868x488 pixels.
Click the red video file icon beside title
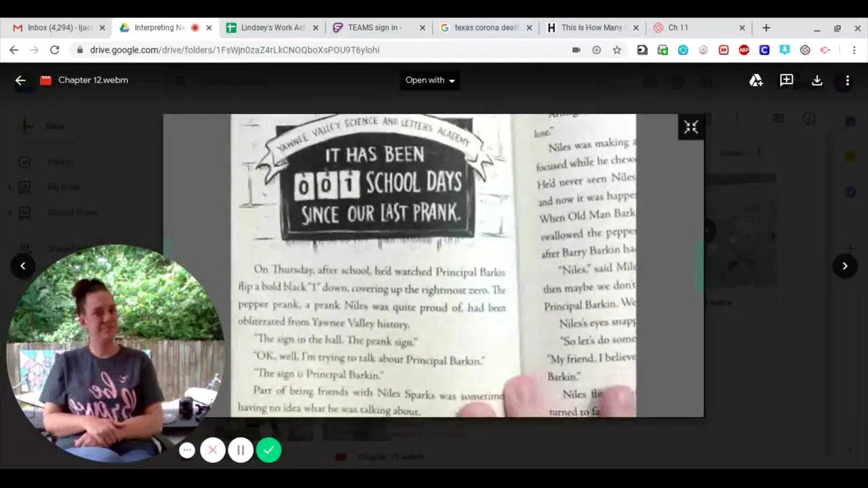45,80
